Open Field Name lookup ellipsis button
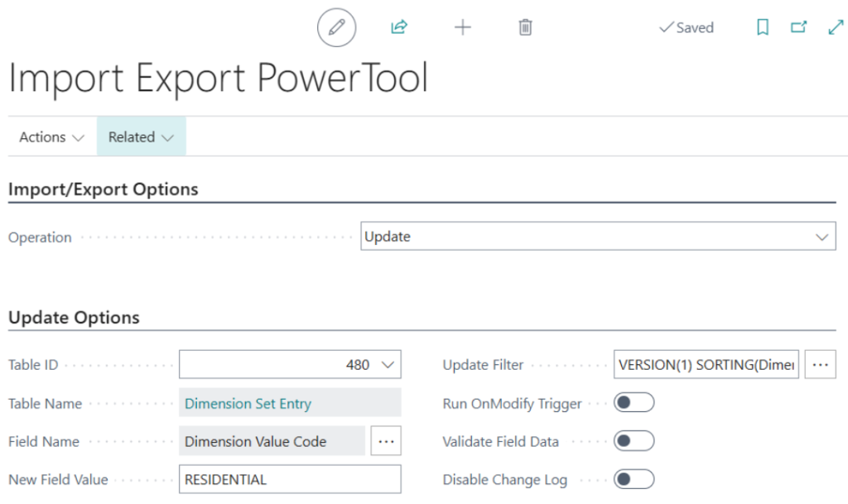Screen dimensions: 848x504 click(386, 442)
